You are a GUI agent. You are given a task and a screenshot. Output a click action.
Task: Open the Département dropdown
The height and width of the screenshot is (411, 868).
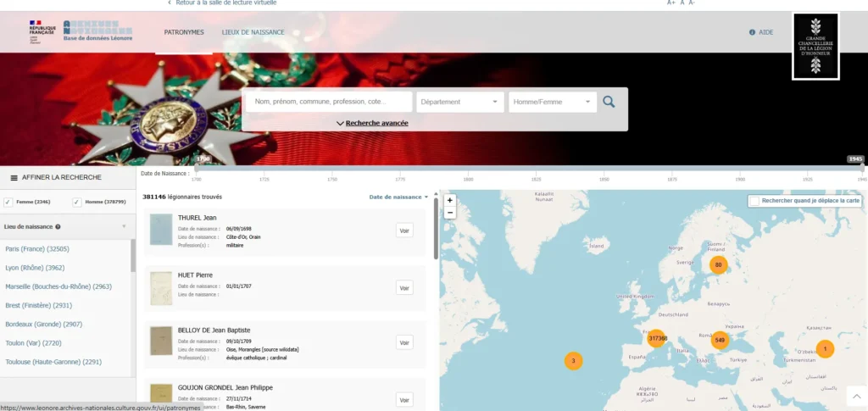pyautogui.click(x=459, y=103)
